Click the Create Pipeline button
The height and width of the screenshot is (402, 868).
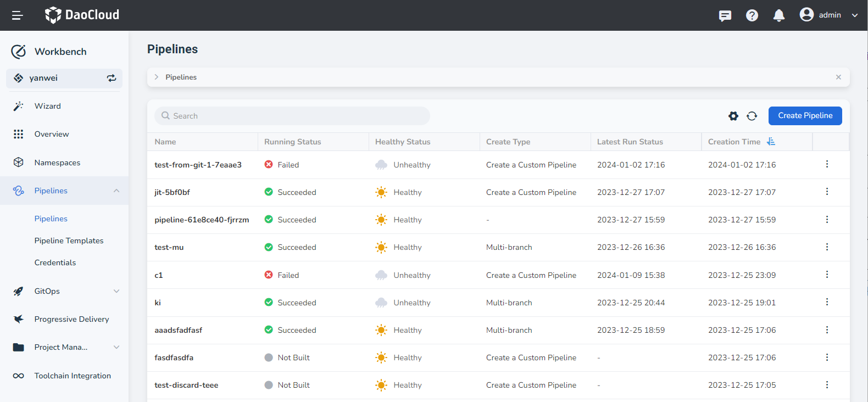805,116
